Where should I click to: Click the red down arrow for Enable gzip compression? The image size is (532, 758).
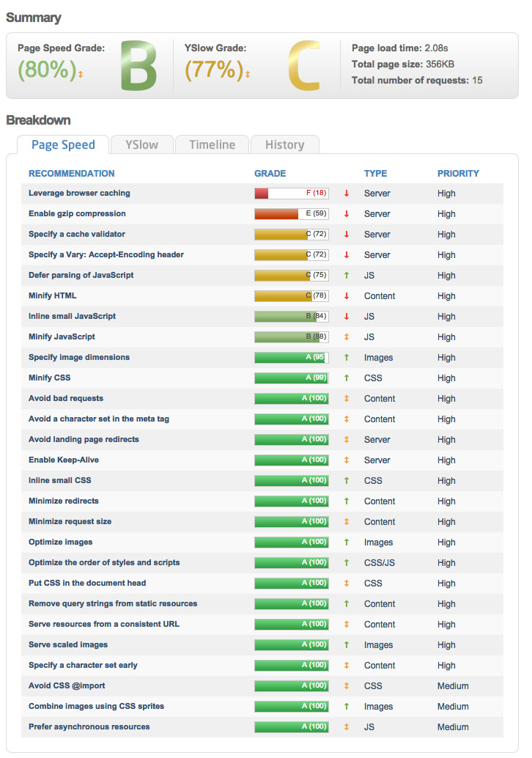coord(347,214)
